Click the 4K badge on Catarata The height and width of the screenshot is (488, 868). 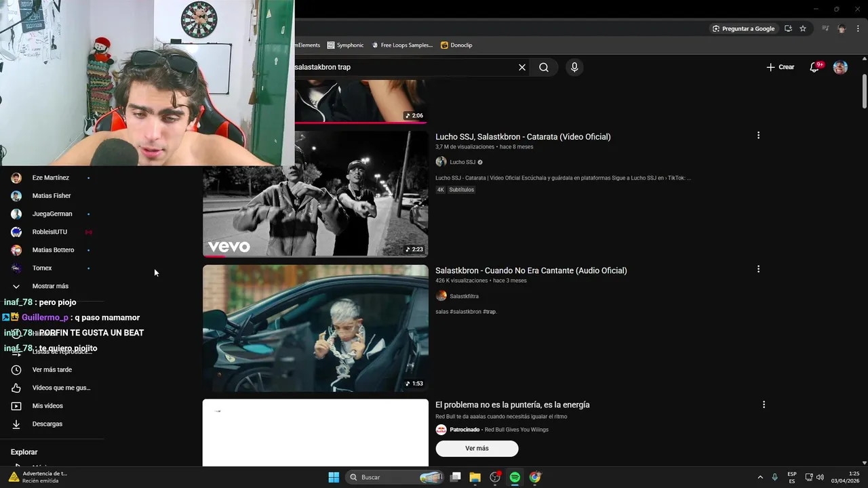(x=440, y=190)
